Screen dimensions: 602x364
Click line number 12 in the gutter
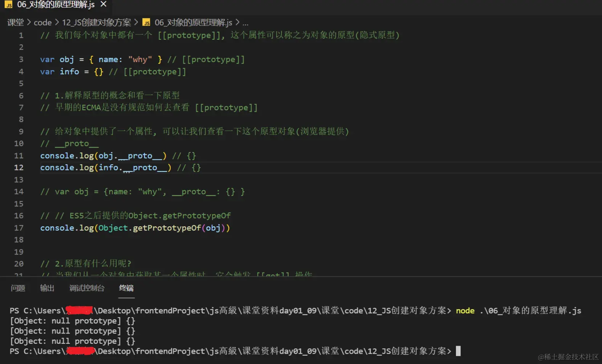[19, 168]
